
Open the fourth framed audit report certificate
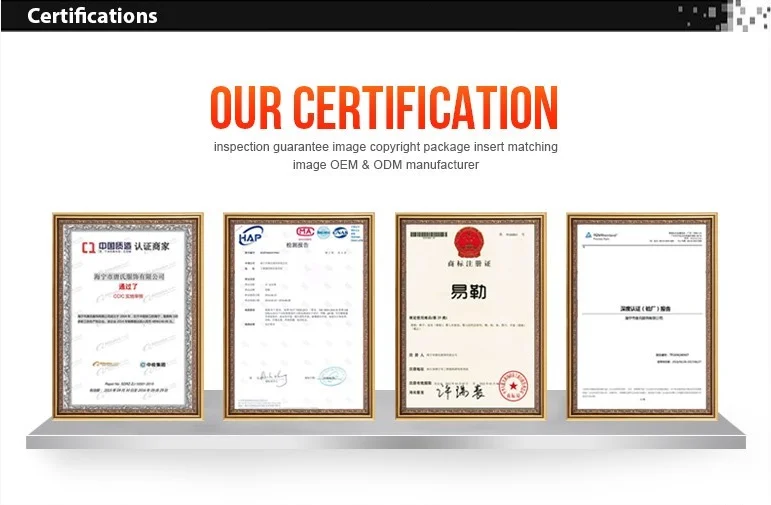[642, 316]
